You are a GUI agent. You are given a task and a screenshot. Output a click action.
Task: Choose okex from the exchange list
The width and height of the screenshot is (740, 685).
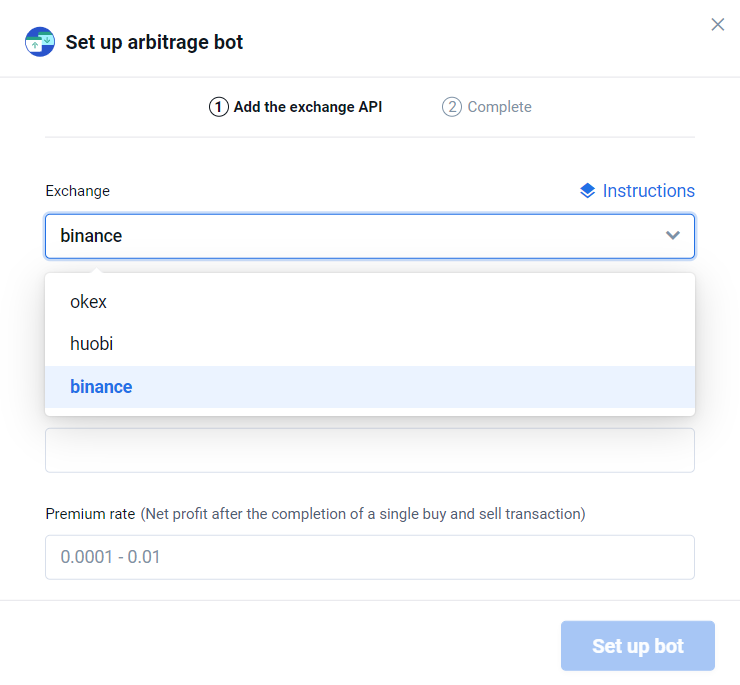click(x=88, y=302)
